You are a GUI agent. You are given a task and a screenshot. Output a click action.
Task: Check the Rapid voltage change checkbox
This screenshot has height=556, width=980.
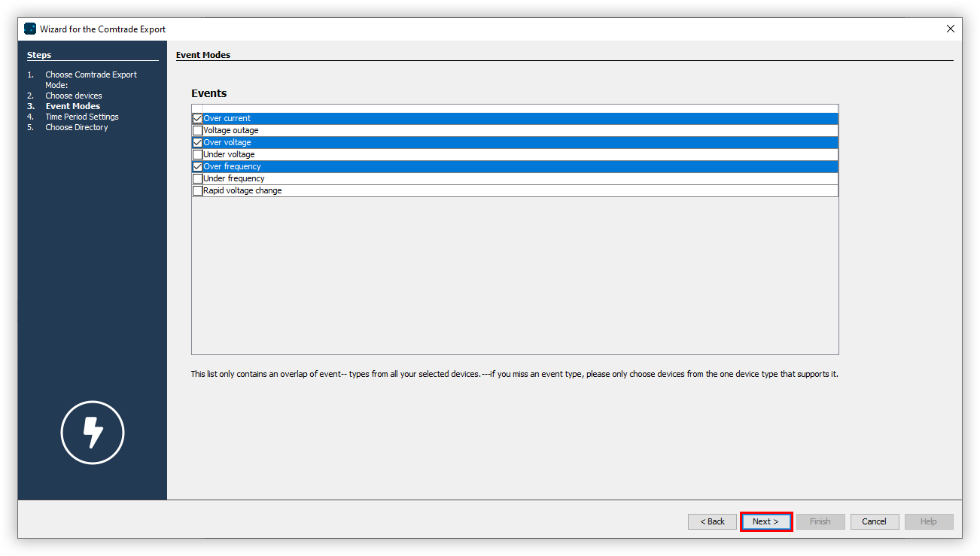click(197, 191)
